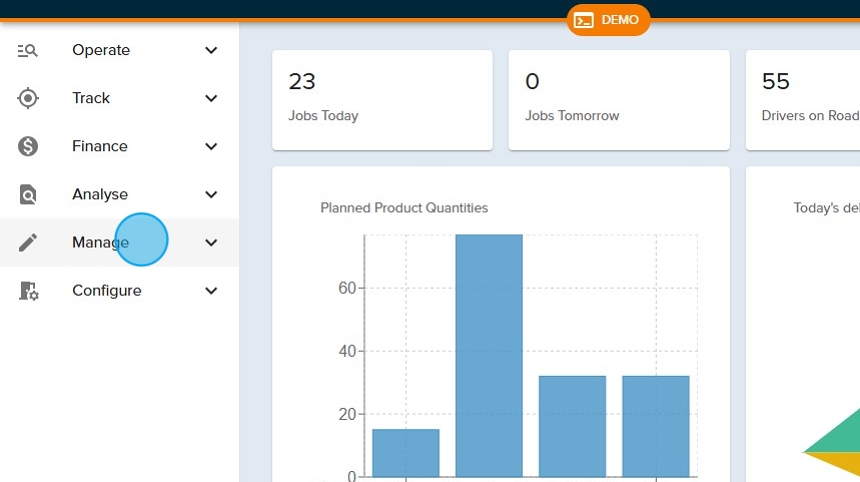The height and width of the screenshot is (482, 860).
Task: Select the Finance menu label
Action: 100,146
